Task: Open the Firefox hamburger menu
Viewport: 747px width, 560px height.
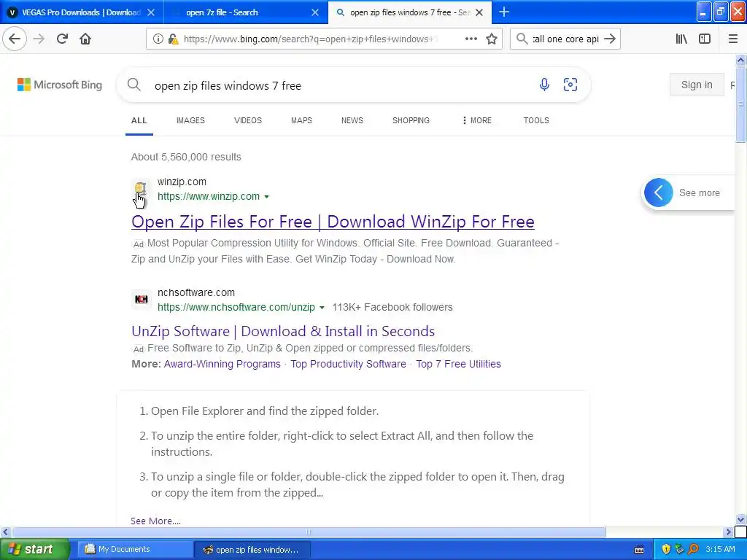Action: 733,39
